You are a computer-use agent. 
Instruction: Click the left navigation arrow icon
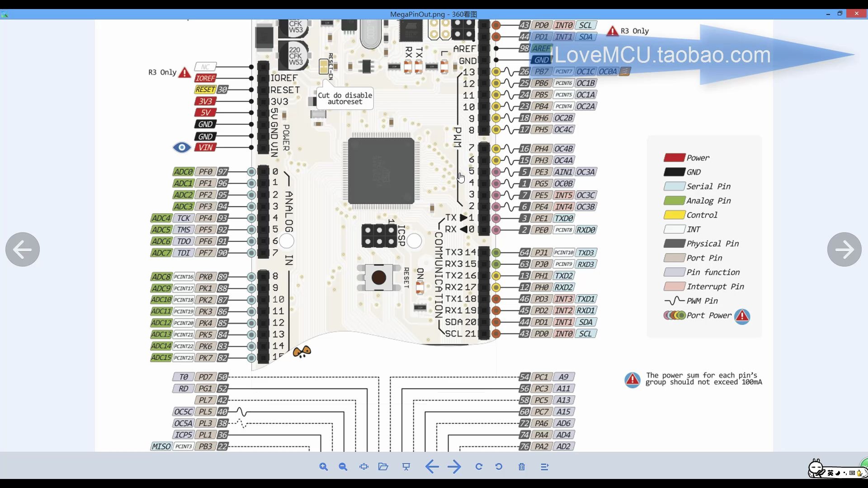pos(23,250)
